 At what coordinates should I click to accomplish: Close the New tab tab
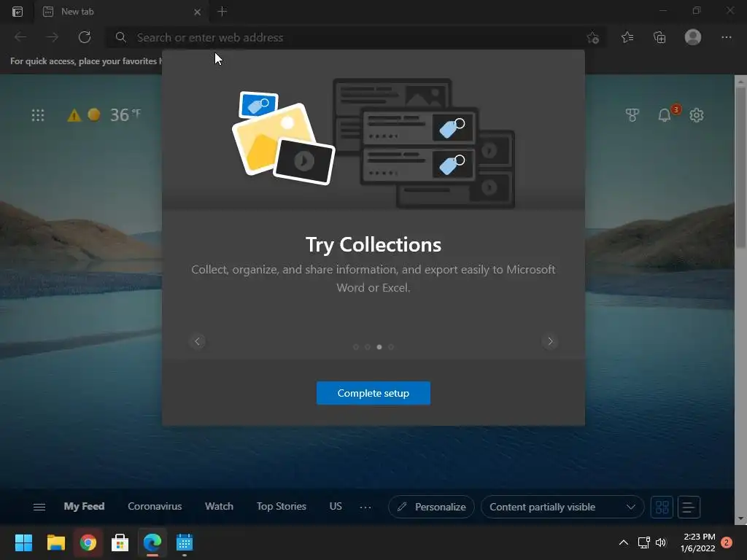point(197,12)
